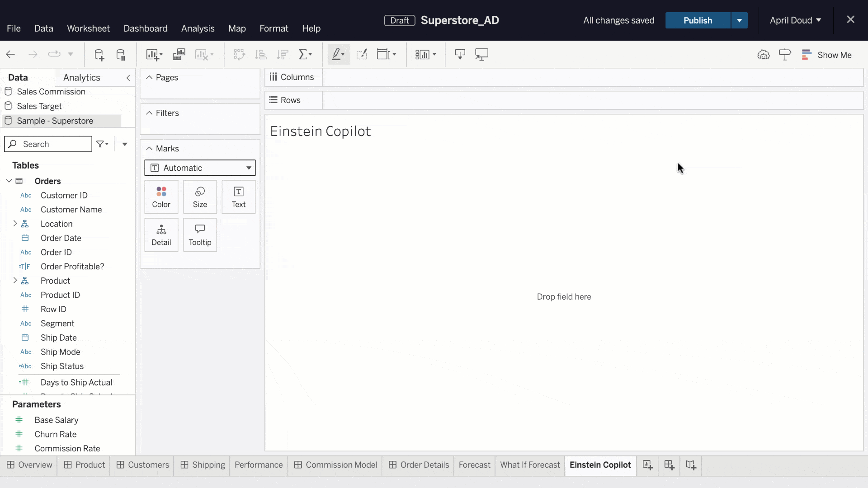Toggle the Pages panel section
Viewport: 868px width, 488px height.
pos(149,77)
